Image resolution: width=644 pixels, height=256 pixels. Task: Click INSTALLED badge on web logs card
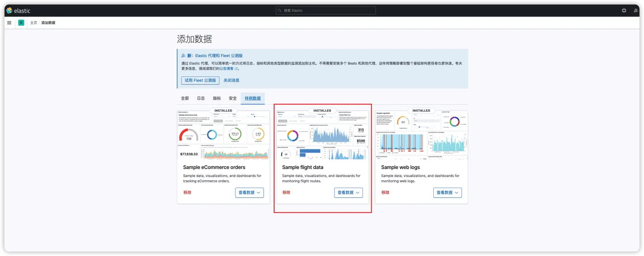pyautogui.click(x=421, y=111)
